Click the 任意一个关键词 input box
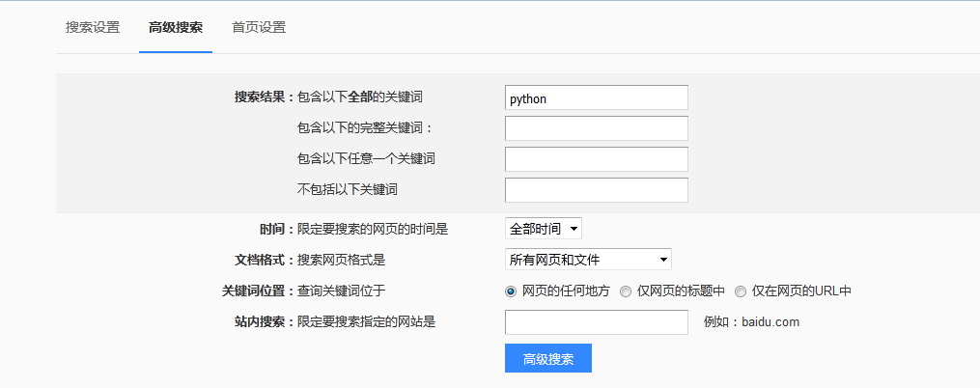 596,159
